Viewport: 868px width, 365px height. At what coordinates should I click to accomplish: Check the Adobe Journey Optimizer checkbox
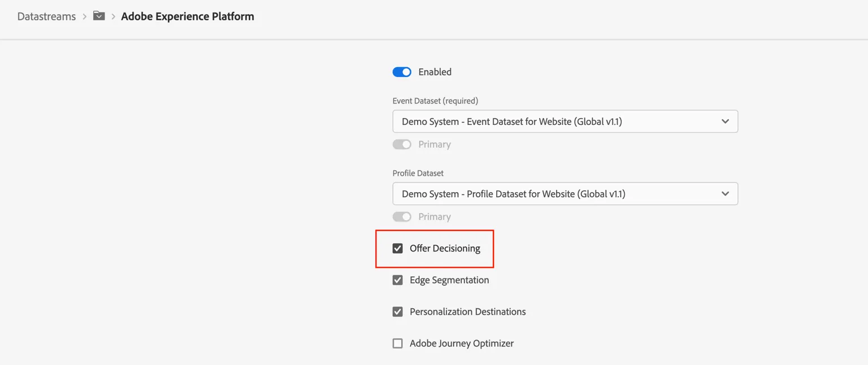pos(398,343)
